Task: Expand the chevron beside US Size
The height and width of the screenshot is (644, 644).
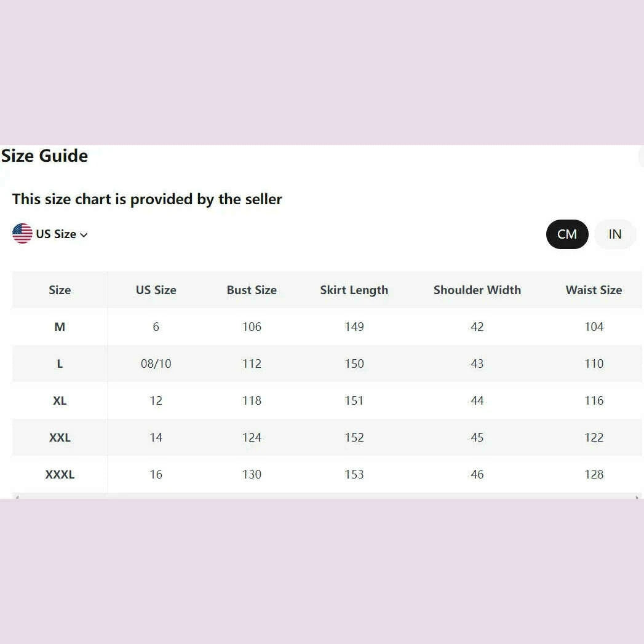Action: tap(84, 235)
